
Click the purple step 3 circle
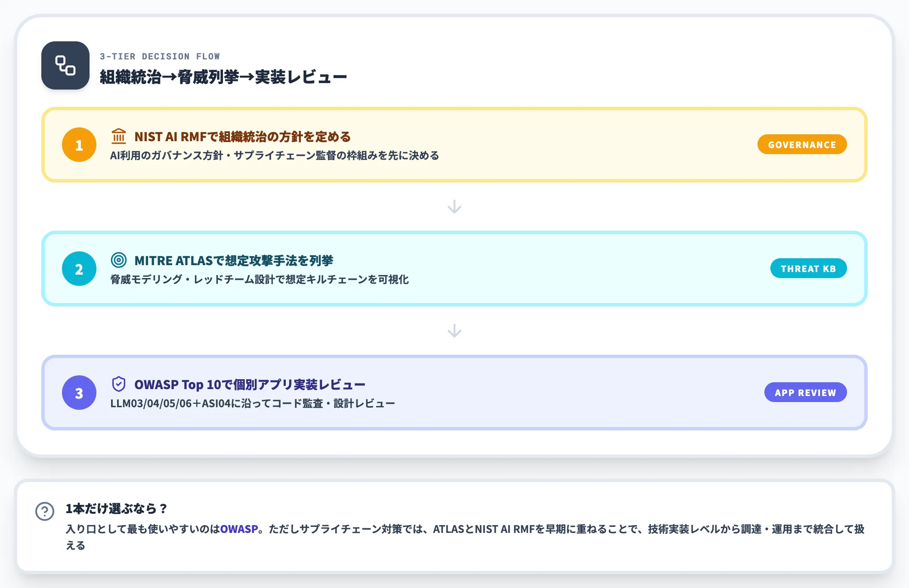click(79, 393)
